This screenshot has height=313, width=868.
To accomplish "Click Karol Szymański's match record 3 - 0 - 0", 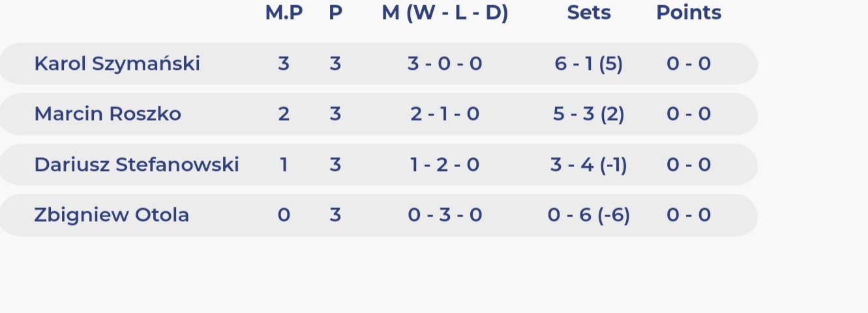I will 445,63.
